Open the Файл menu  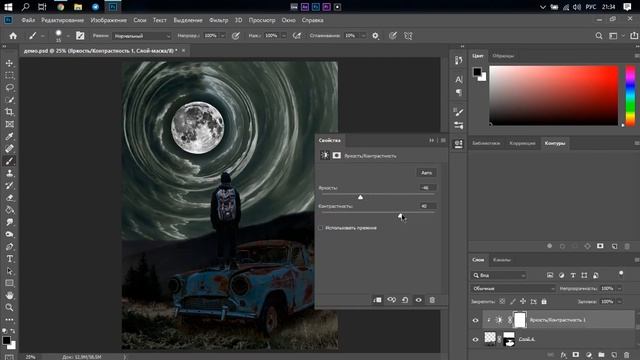pos(28,20)
